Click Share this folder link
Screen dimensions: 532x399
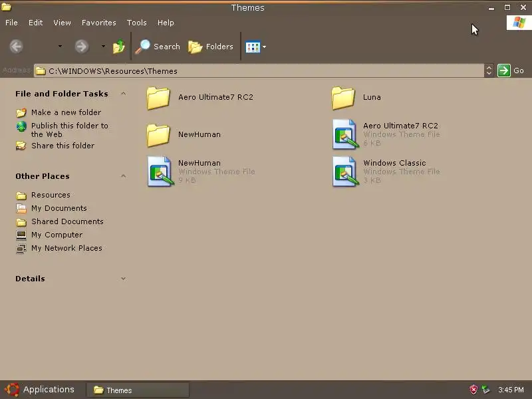[x=63, y=146]
